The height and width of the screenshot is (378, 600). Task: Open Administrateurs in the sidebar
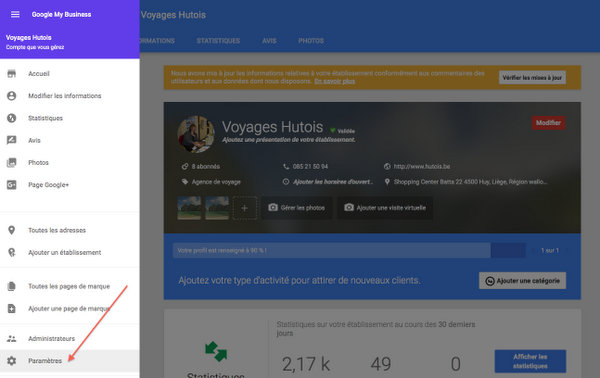pos(70,339)
